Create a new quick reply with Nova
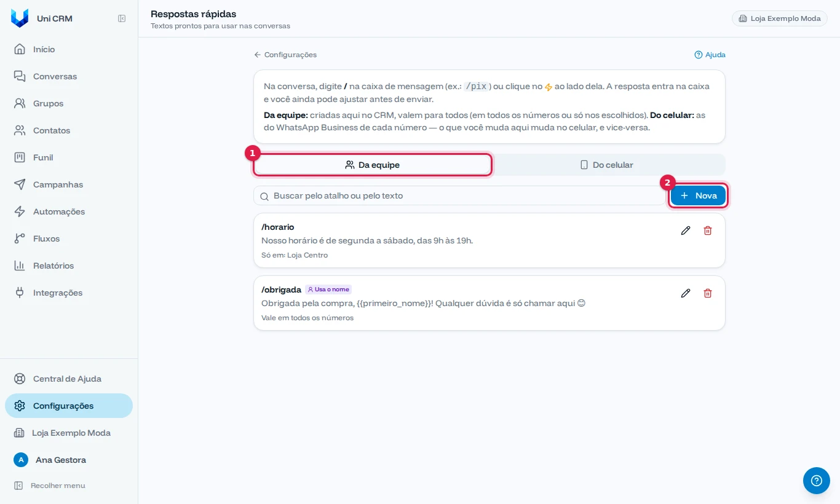The height and width of the screenshot is (504, 840). point(699,195)
